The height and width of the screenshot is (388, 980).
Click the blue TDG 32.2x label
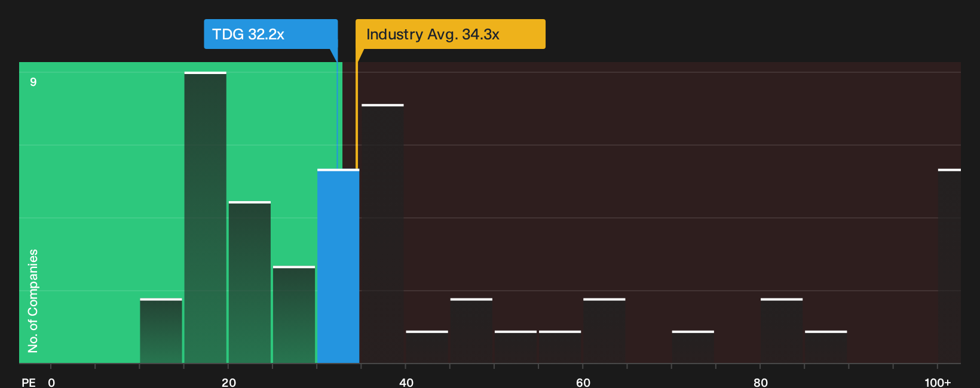coord(271,34)
